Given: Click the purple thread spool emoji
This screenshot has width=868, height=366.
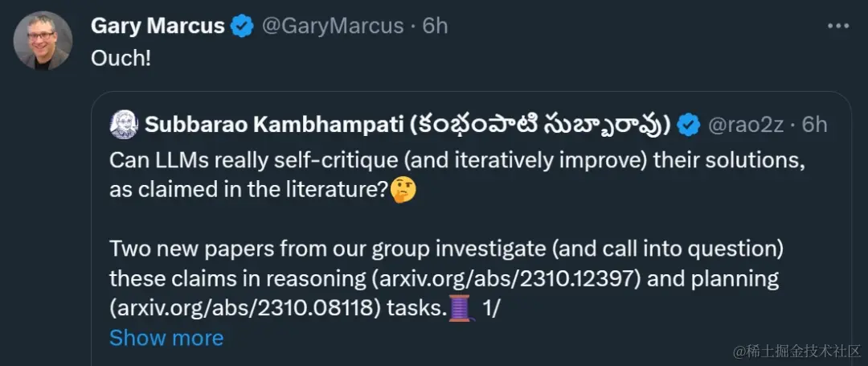Looking at the screenshot, I should tap(460, 308).
